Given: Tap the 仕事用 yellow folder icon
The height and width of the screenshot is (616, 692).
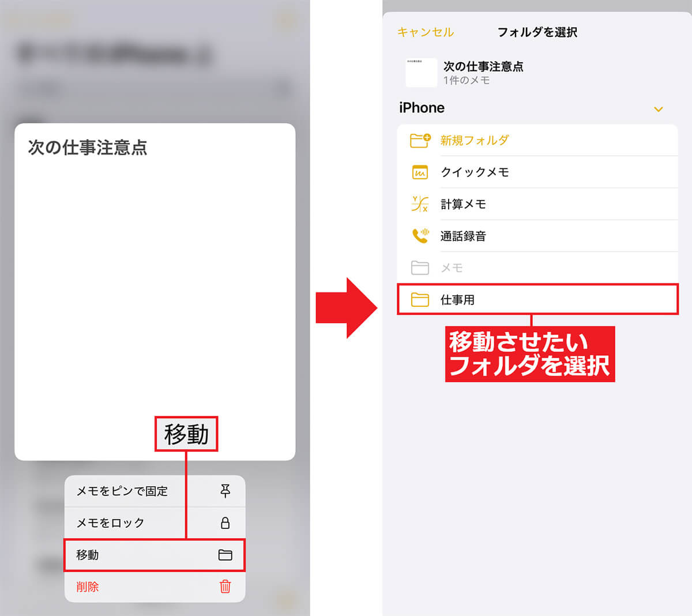Looking at the screenshot, I should tap(420, 299).
